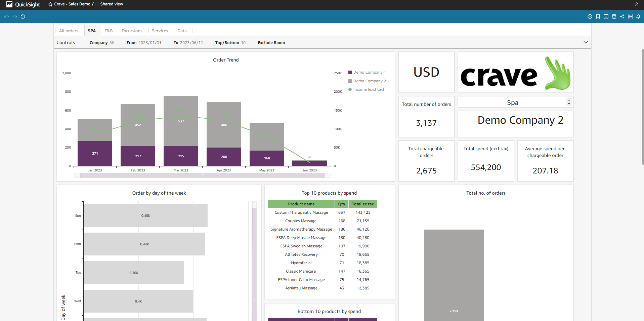Sort by Product name column header
Viewport: 644px width, 321px height.
tap(301, 204)
